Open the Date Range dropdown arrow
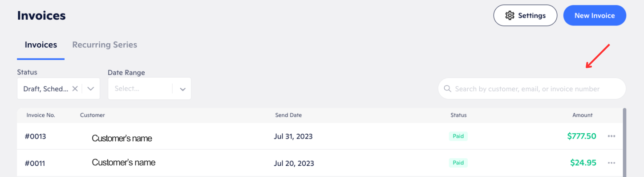The image size is (644, 177). [182, 89]
